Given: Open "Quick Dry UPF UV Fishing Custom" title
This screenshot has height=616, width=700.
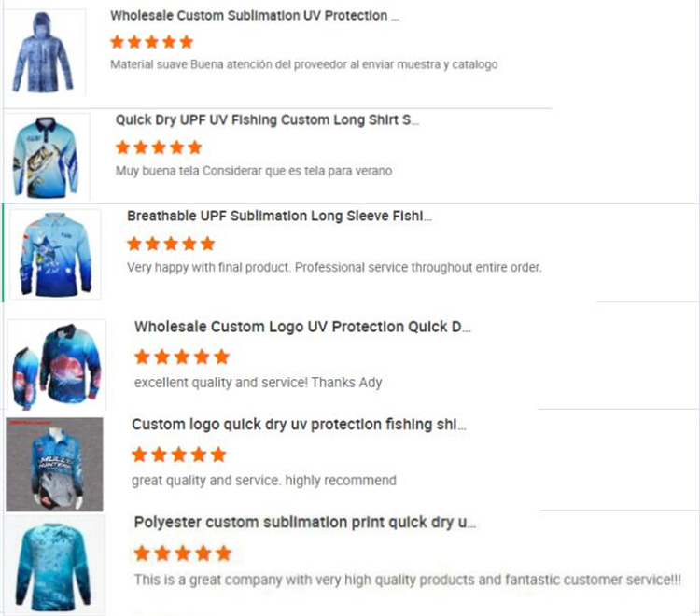Looking at the screenshot, I should 267,119.
